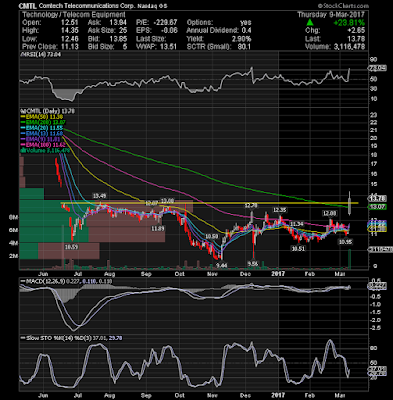This screenshot has height=400, width=393.
Task: Click the tall green March volume bar
Action: tap(350, 259)
